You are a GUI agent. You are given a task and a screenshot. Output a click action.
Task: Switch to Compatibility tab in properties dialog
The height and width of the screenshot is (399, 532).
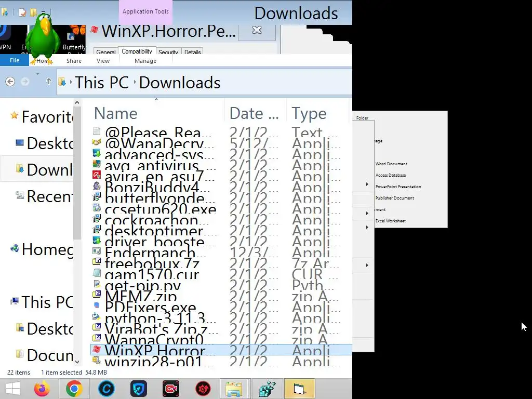[x=137, y=51]
